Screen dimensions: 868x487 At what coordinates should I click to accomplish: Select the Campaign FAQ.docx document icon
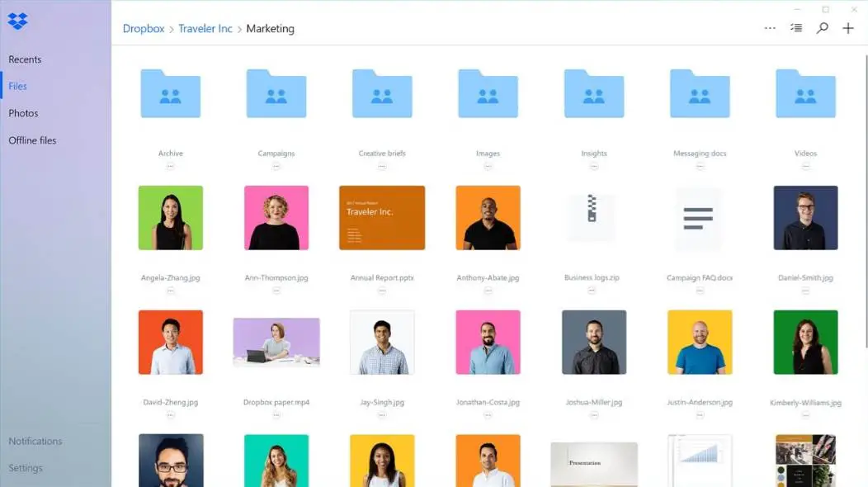tap(698, 218)
